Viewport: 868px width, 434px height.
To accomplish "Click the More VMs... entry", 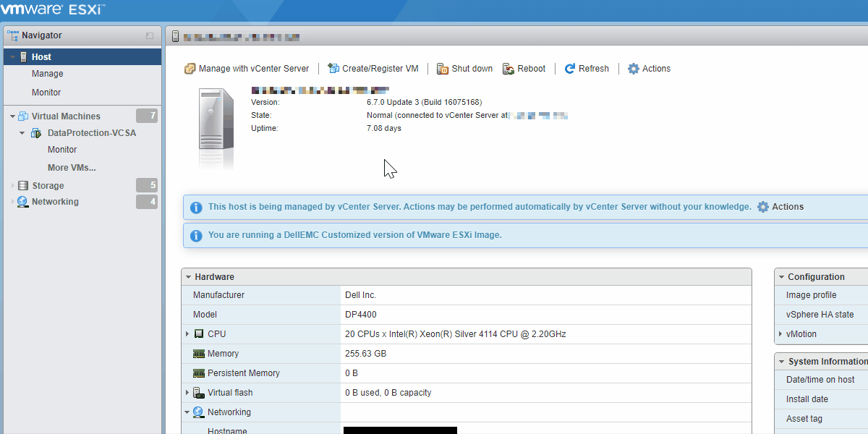I will [72, 168].
